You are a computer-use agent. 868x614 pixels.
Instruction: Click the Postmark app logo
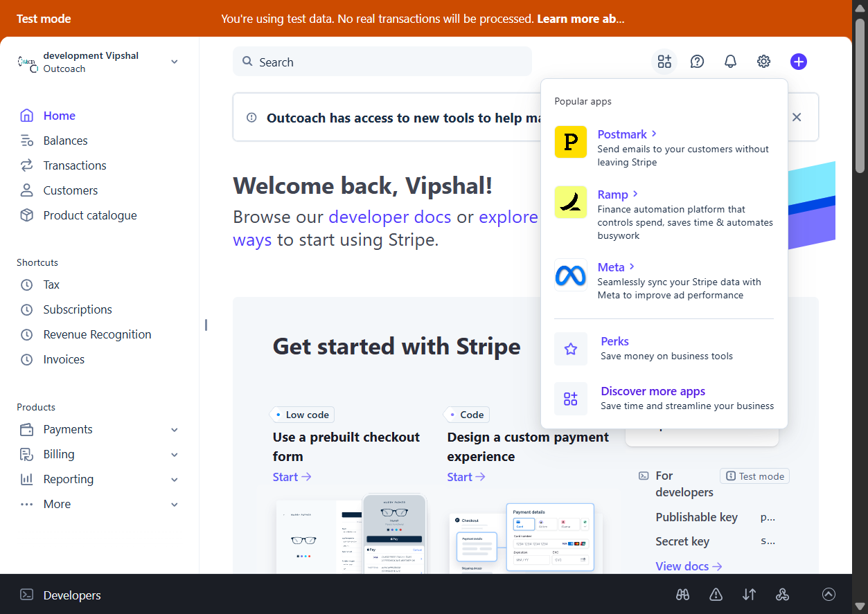(571, 142)
